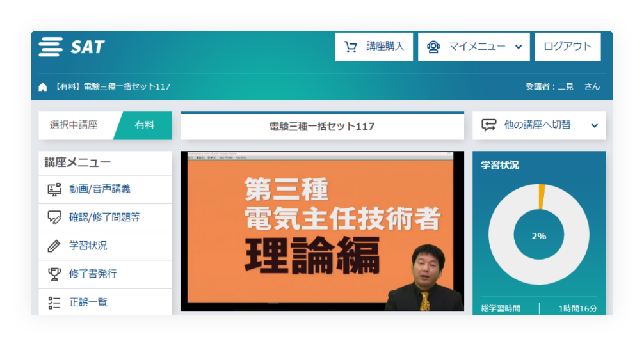Image resolution: width=644 pixels, height=346 pixels.
Task: Click the checklist icon for 正誤一覧
Action: pos(54,302)
